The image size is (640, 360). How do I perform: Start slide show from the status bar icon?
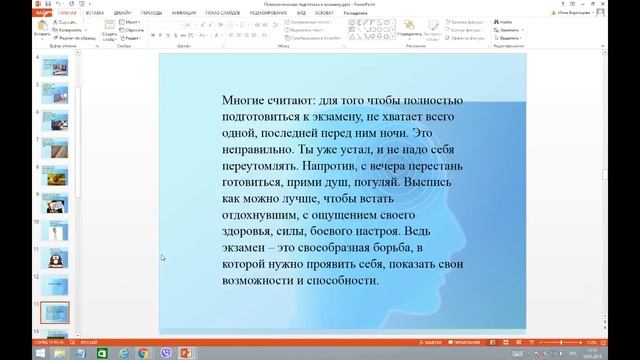(531, 342)
